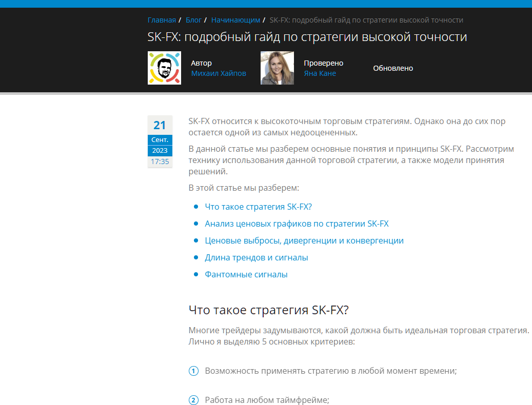The height and width of the screenshot is (405, 532).
Task: Open author profile Михаил Хайпов
Action: click(x=219, y=73)
